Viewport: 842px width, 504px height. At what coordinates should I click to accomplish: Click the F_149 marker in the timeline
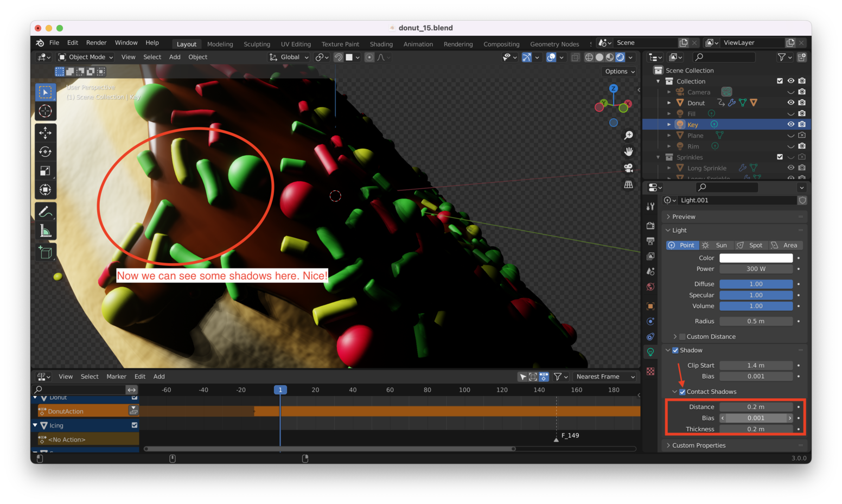(x=557, y=438)
